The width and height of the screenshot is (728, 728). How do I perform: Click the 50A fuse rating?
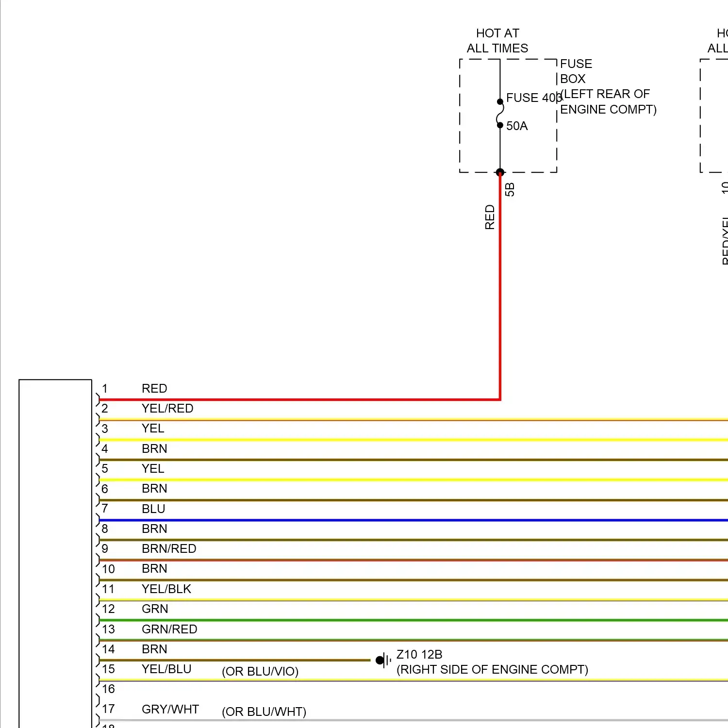coord(517,126)
